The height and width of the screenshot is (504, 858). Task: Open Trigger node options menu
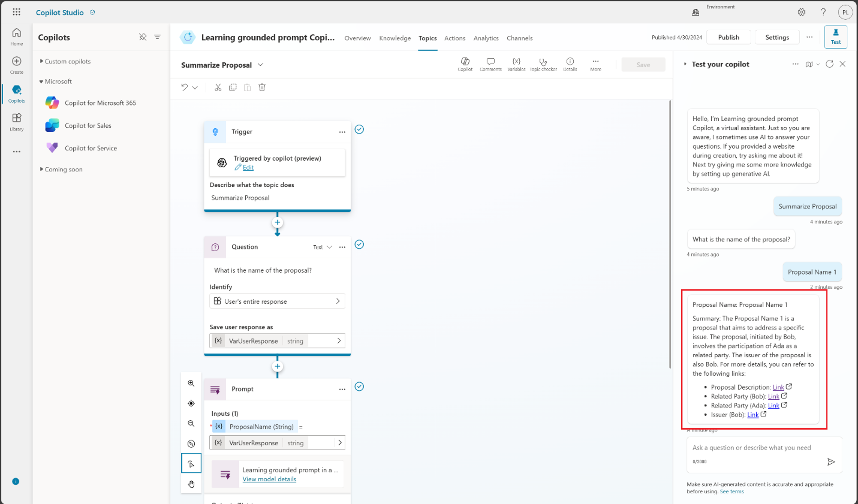[342, 132]
